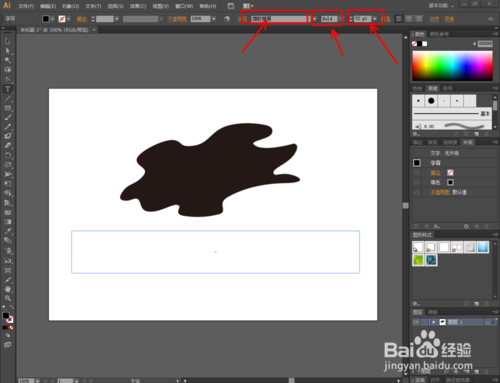The width and height of the screenshot is (500, 383).
Task: Click fill color swatch in Appearance 填色 row
Action: click(450, 182)
